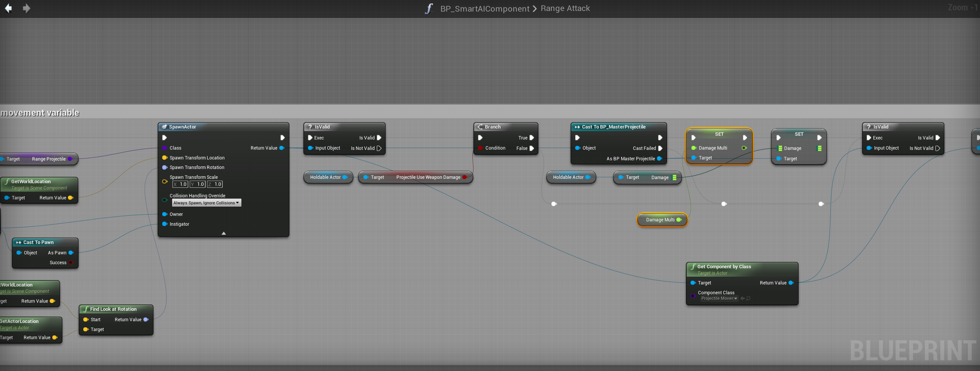Click the Success boolean pin on Cast To Pawn
Viewport: 980px width, 371px height.
pos(71,262)
